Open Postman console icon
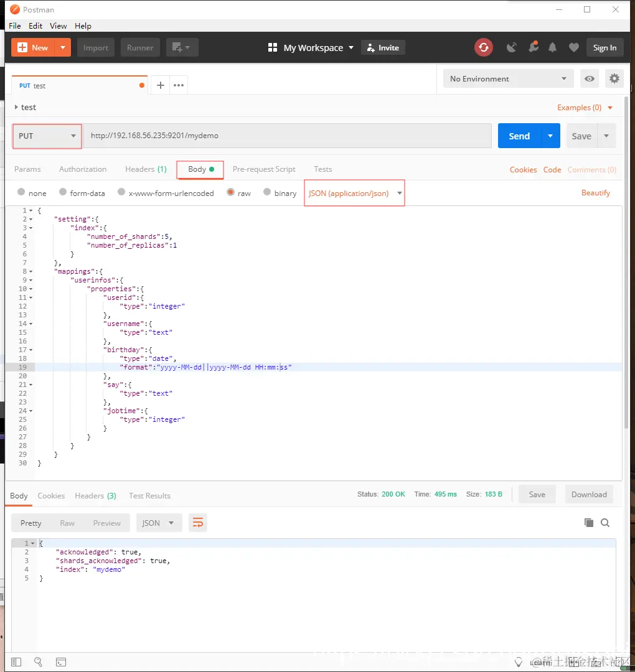This screenshot has height=672, width=635. (x=61, y=662)
